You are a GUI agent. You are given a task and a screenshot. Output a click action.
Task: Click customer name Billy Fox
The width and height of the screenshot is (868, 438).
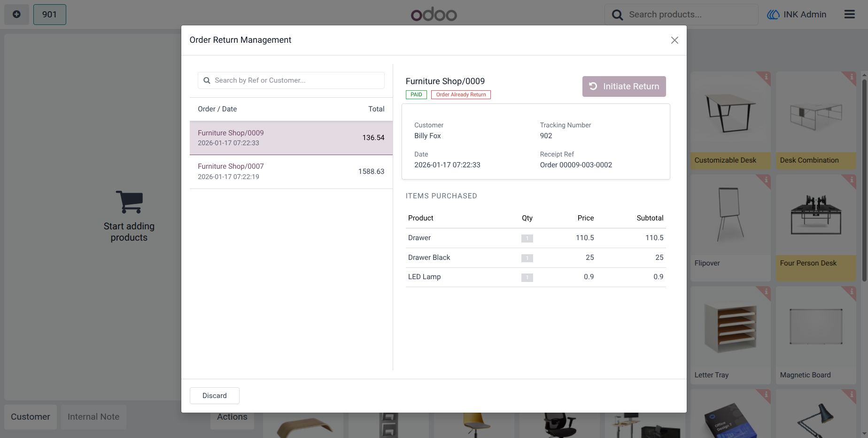pos(427,136)
